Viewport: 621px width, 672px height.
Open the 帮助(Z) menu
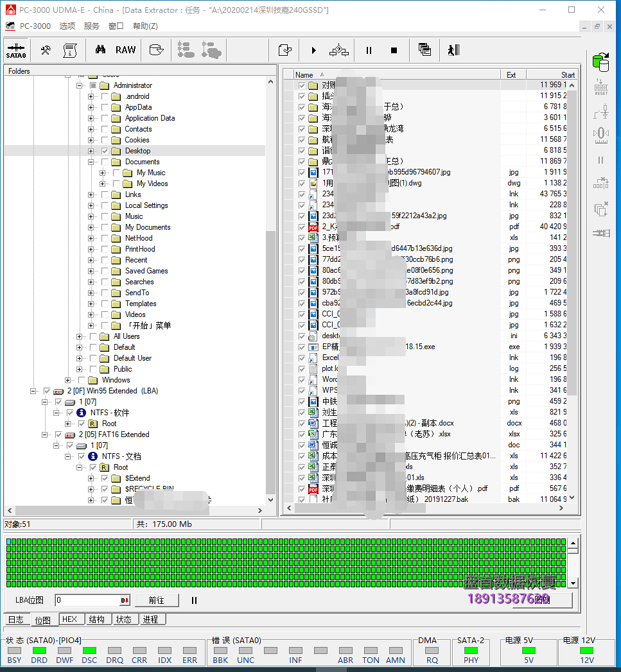(145, 26)
